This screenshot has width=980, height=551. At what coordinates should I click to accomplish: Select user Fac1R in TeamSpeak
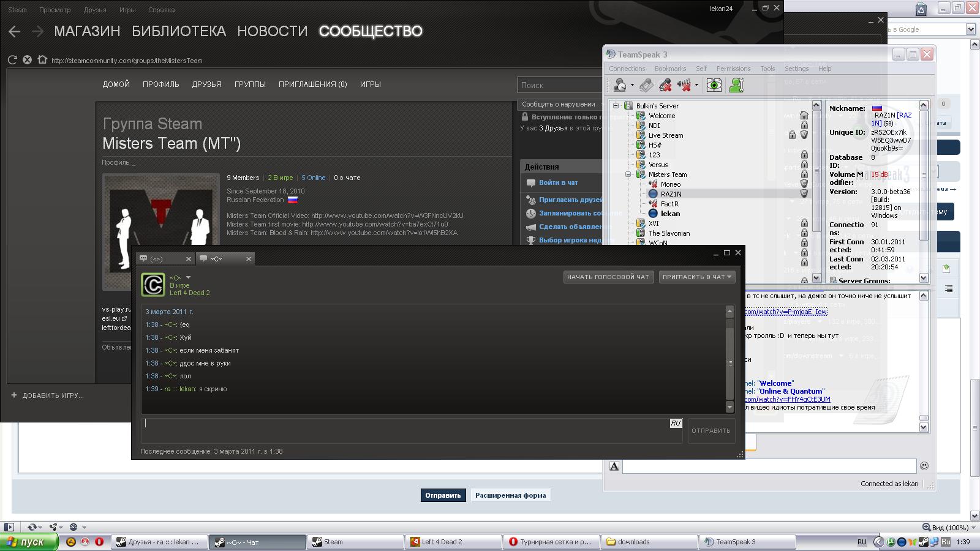coord(669,204)
